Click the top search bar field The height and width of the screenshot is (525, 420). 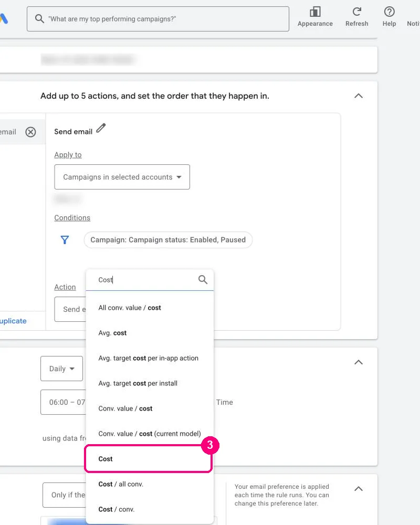click(x=157, y=19)
